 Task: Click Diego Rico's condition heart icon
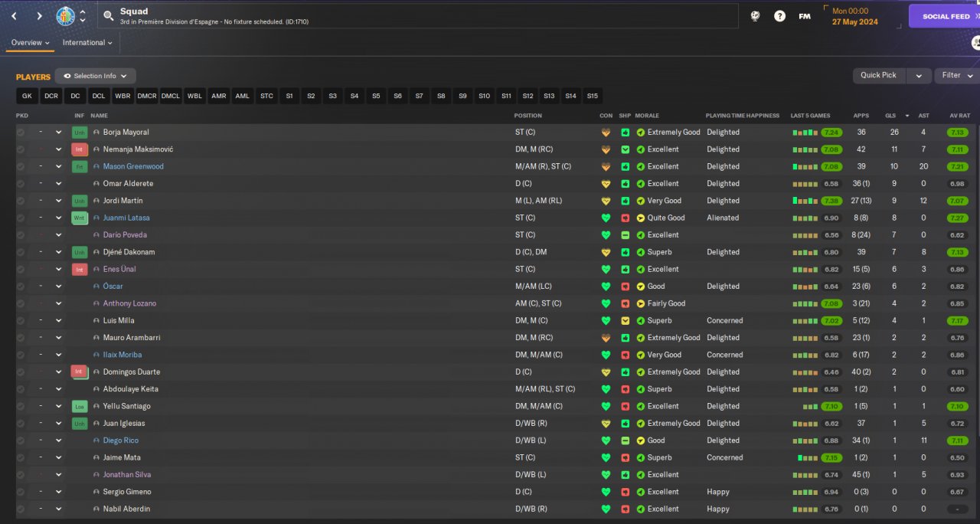606,440
